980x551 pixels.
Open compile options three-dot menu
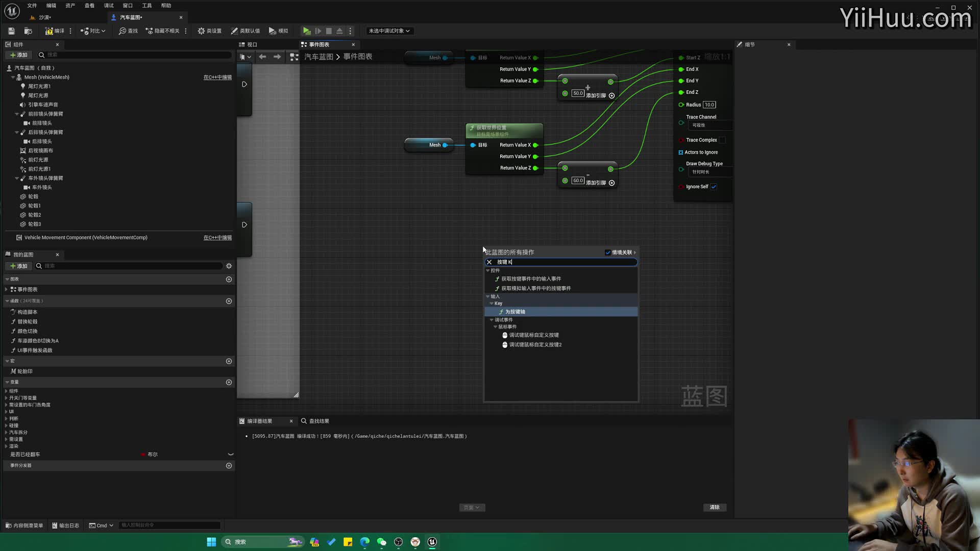[70, 31]
